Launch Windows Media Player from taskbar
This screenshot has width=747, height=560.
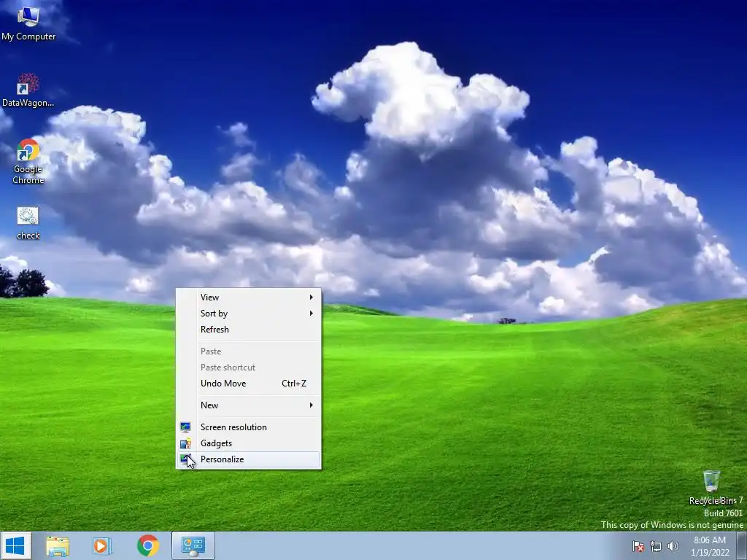click(x=102, y=545)
